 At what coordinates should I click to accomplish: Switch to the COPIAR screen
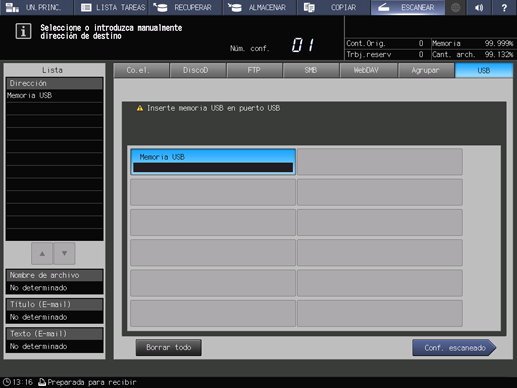pos(334,7)
